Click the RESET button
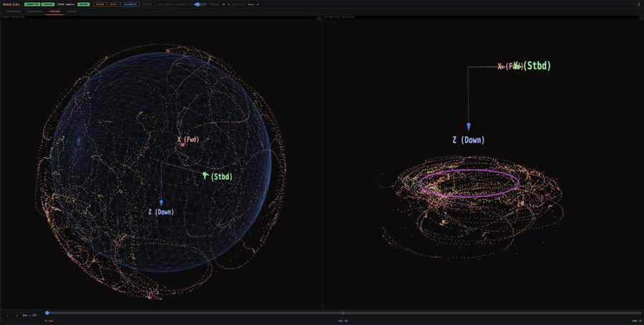Image resolution: width=644 pixels, height=325 pixels. tap(113, 4)
